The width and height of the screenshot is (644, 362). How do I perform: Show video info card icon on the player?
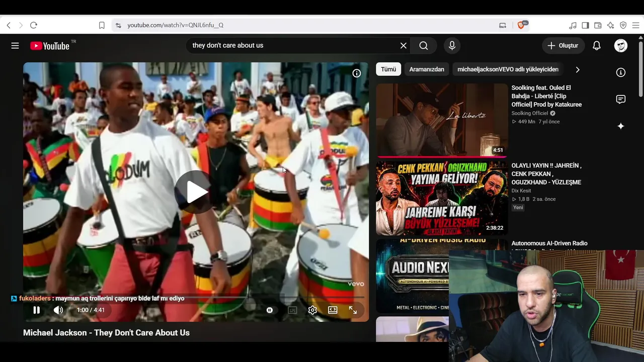coord(357,73)
